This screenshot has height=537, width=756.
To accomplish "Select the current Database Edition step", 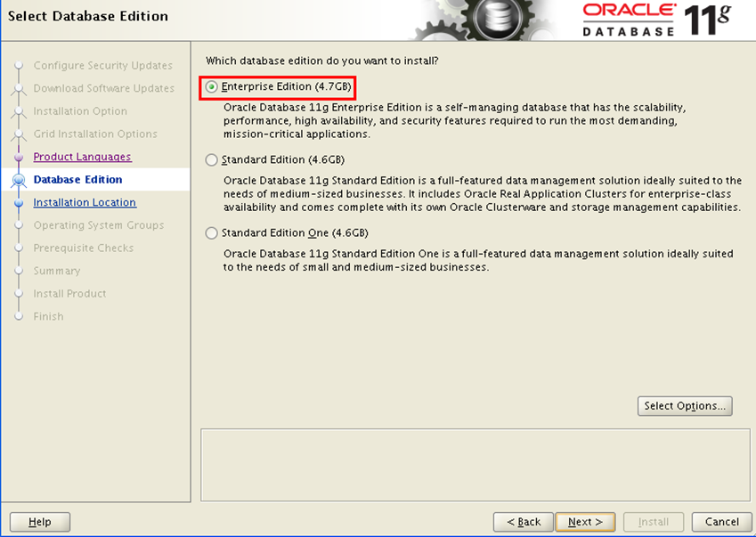I will coord(78,180).
